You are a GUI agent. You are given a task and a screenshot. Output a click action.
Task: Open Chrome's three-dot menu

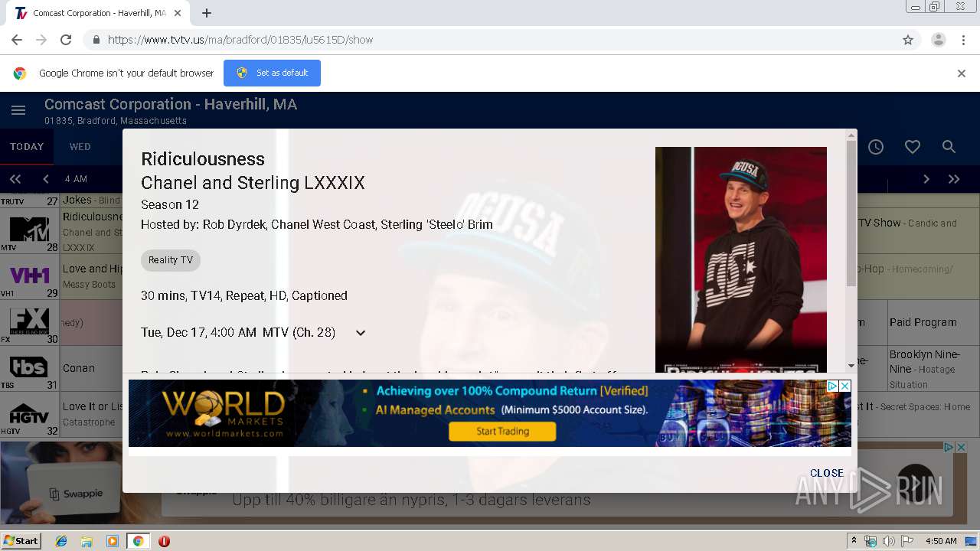click(963, 40)
